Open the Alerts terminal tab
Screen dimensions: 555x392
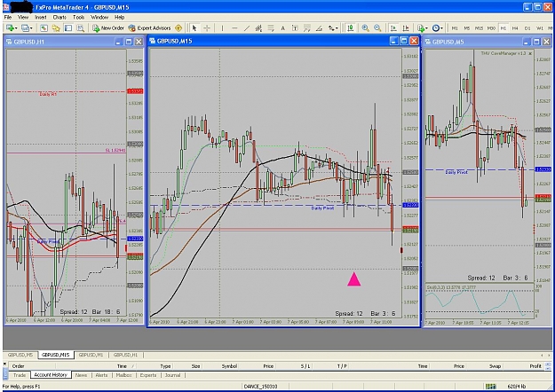101,375
